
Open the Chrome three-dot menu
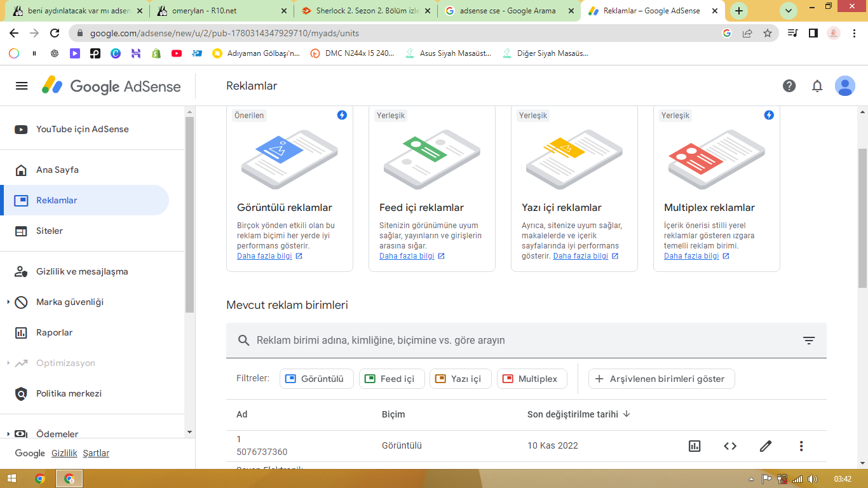[x=854, y=33]
